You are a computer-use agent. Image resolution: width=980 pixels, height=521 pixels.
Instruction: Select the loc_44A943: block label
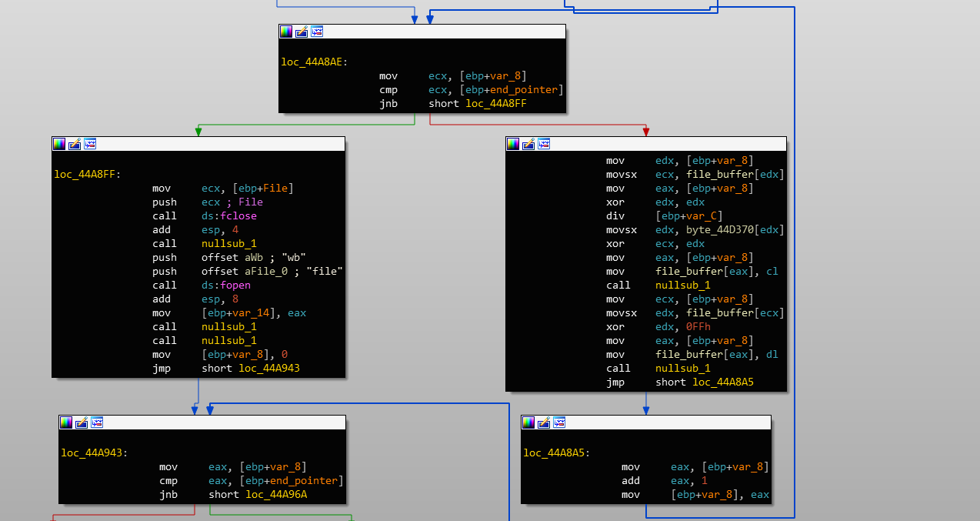tap(95, 453)
